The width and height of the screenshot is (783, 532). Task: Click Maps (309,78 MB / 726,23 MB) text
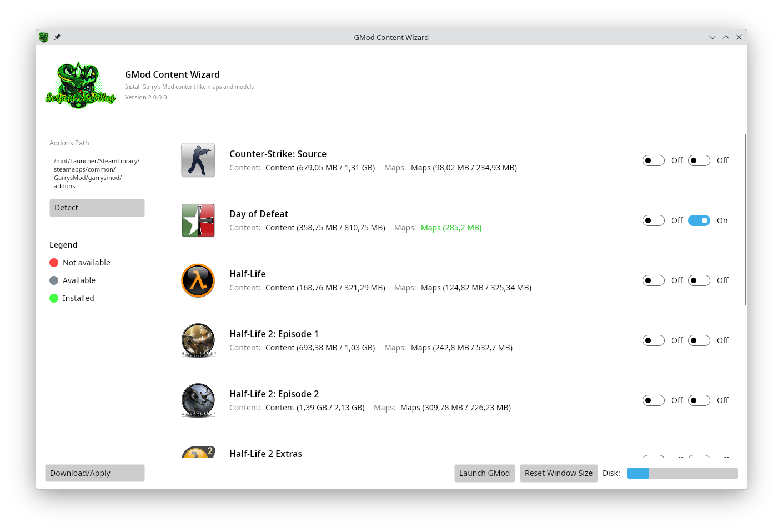click(x=456, y=408)
